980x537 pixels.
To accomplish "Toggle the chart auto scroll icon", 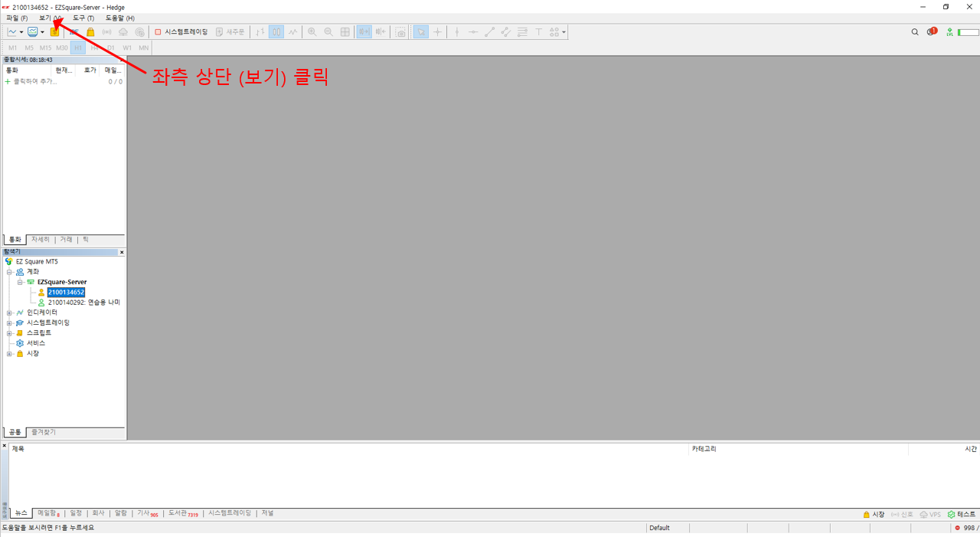I will coord(364,32).
